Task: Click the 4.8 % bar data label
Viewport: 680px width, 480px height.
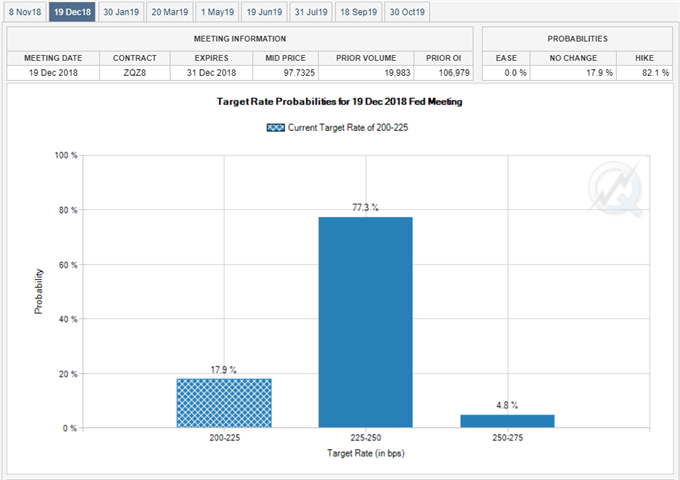Action: [x=507, y=405]
